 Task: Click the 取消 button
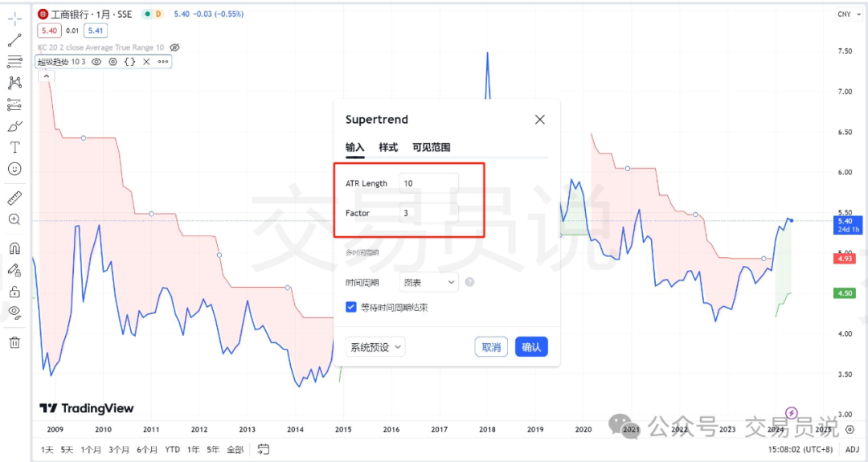[491, 347]
